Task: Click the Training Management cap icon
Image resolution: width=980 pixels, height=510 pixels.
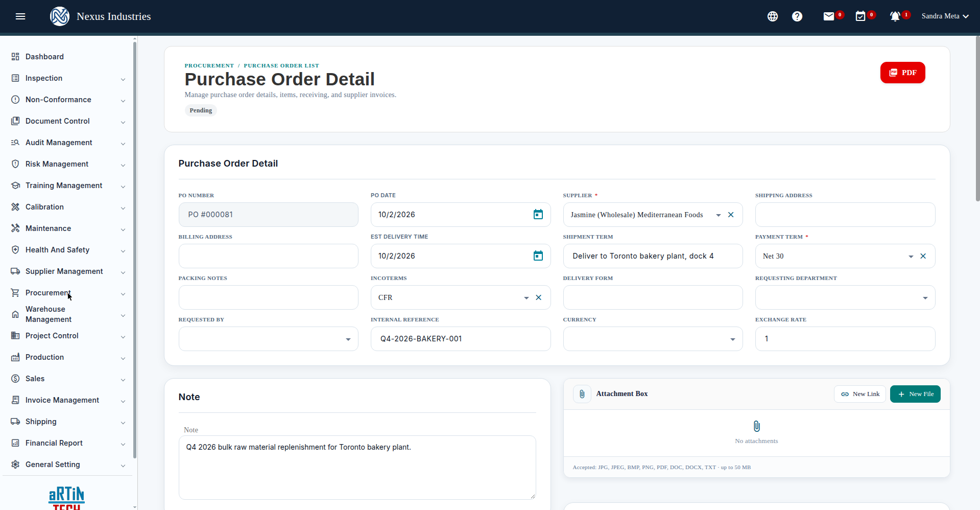Action: [x=15, y=186]
